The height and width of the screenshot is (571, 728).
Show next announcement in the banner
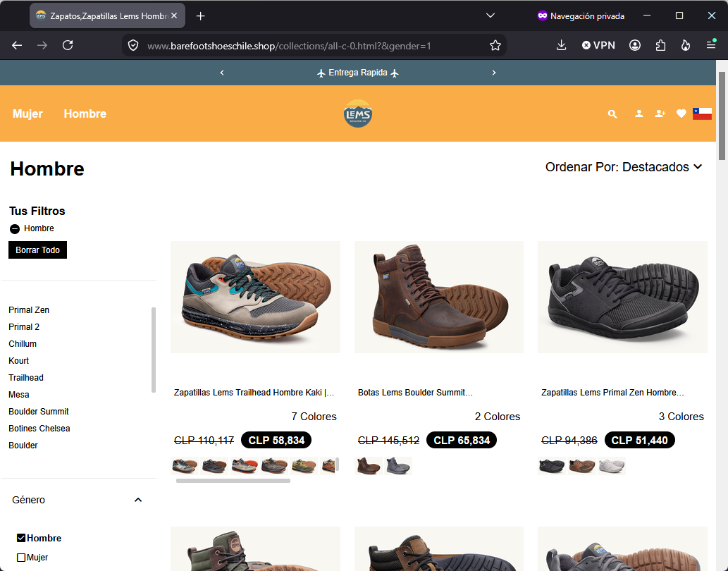click(494, 73)
